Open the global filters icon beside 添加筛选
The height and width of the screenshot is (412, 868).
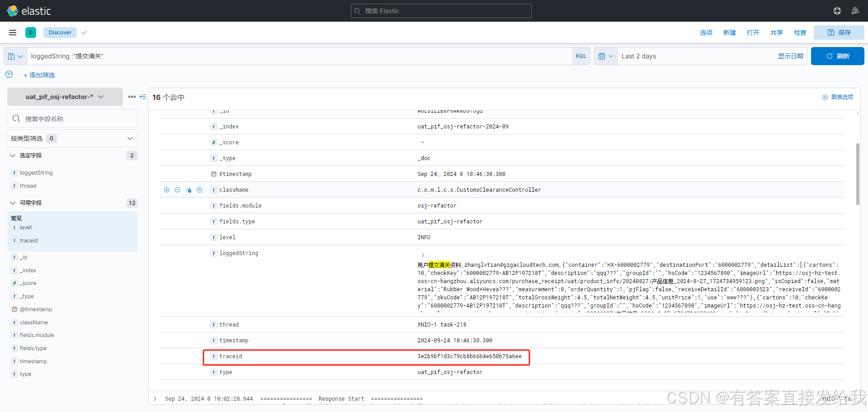[x=8, y=75]
